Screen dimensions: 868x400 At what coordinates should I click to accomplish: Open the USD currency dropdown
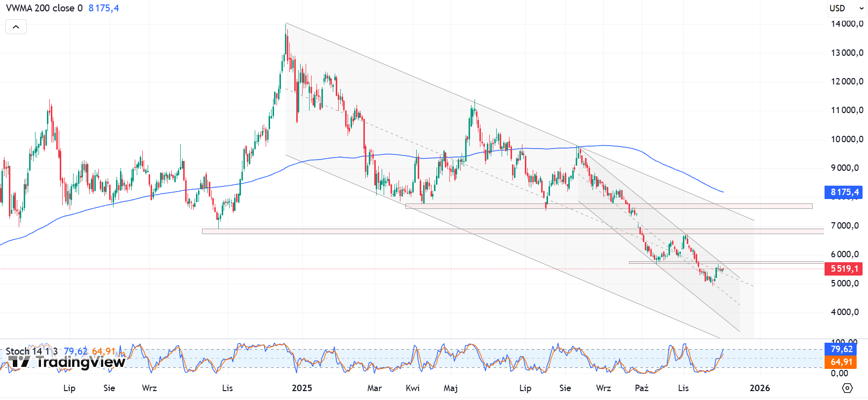coord(846,8)
